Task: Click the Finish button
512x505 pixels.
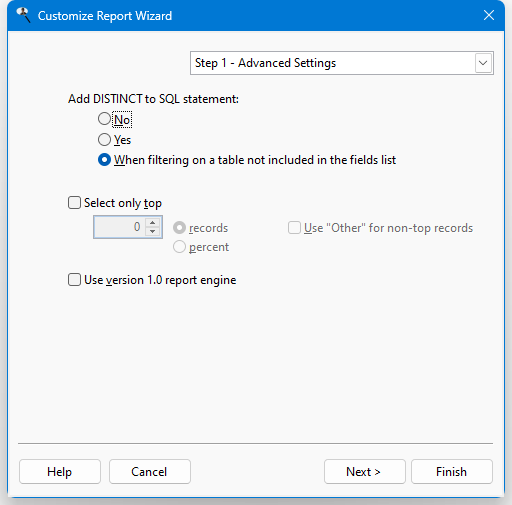Action: point(452,472)
